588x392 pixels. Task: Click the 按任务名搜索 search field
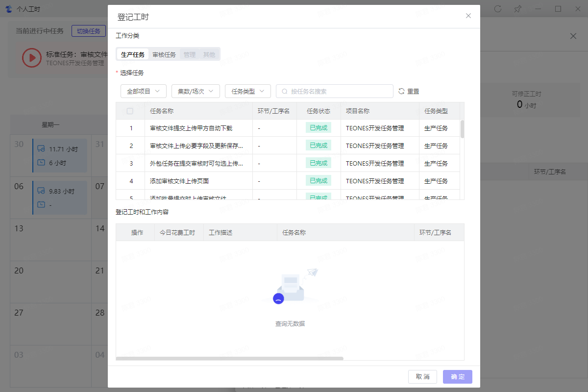pos(338,91)
